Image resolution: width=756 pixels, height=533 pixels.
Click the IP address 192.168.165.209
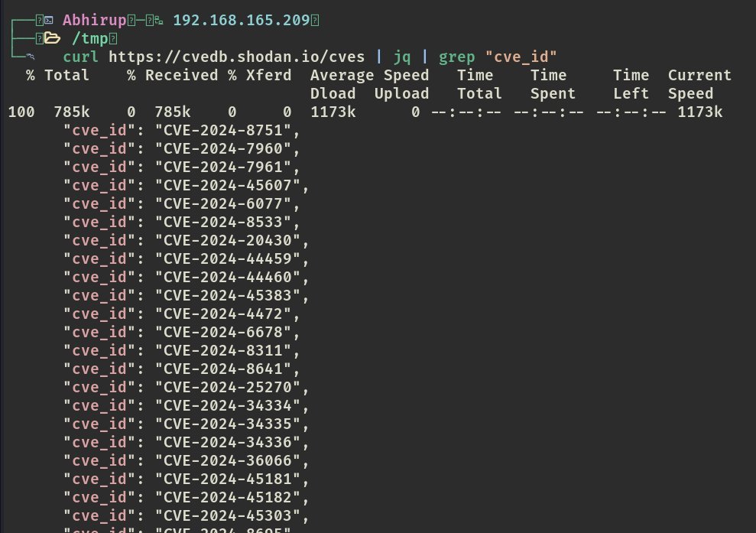[x=243, y=21]
